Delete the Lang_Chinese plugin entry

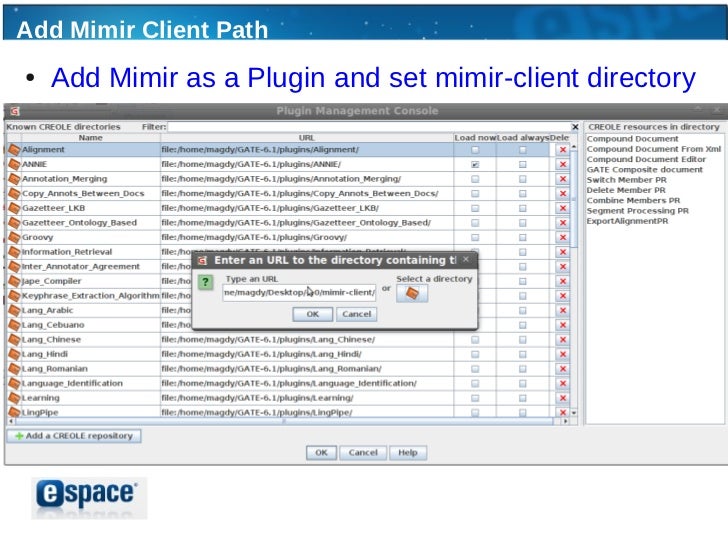coord(563,340)
